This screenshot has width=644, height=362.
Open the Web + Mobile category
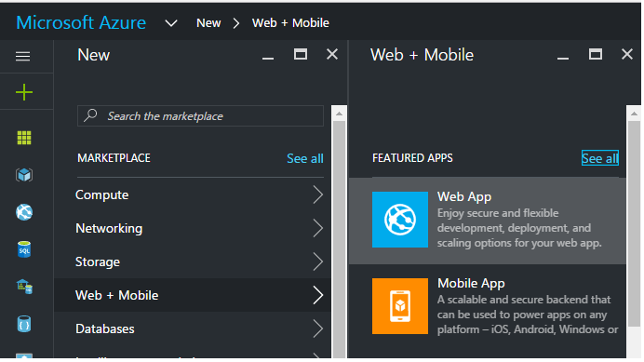pyautogui.click(x=193, y=295)
